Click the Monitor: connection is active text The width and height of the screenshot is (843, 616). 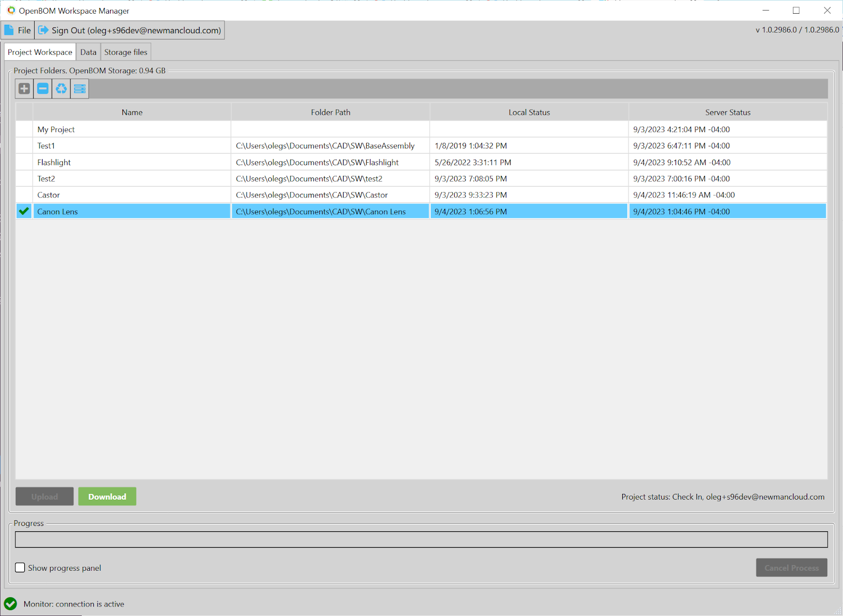click(x=74, y=604)
